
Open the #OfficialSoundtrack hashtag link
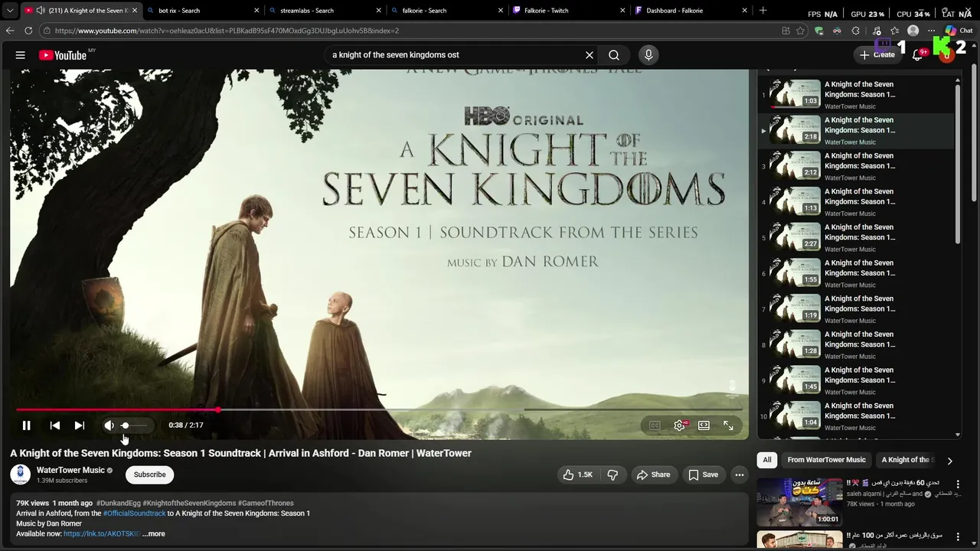coord(134,514)
